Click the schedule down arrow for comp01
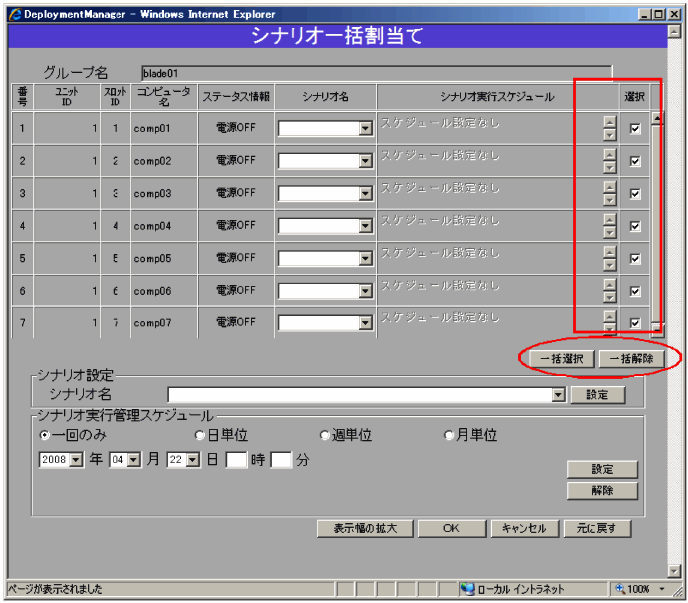This screenshot has height=603, width=688. pos(609,134)
